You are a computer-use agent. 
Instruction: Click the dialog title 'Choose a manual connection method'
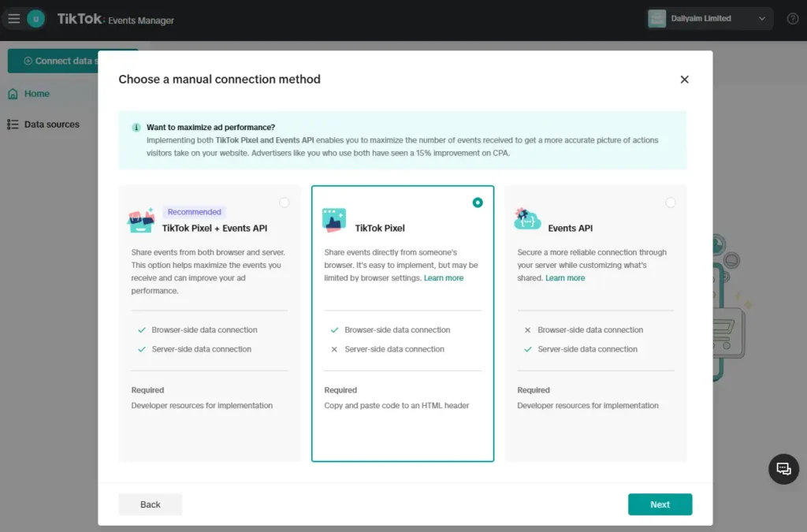click(219, 80)
